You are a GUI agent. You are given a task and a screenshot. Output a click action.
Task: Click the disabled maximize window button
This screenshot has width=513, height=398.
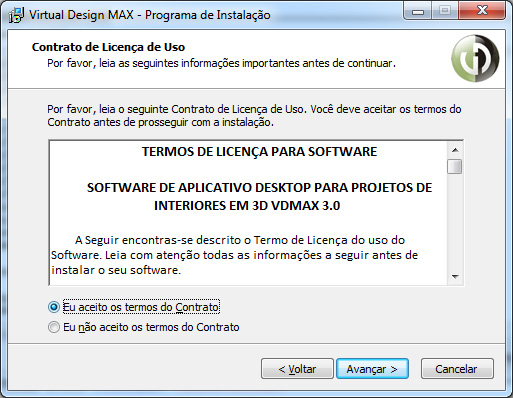coord(445,12)
